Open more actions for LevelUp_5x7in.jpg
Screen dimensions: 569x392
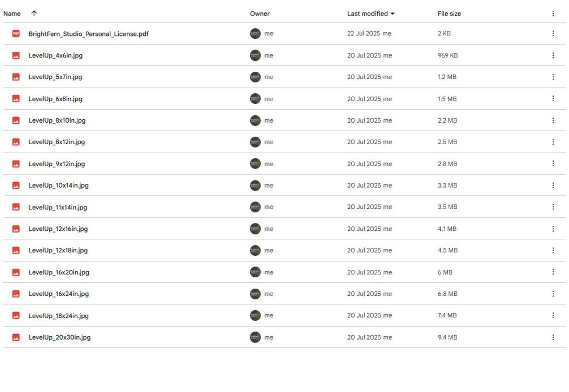[x=553, y=77]
